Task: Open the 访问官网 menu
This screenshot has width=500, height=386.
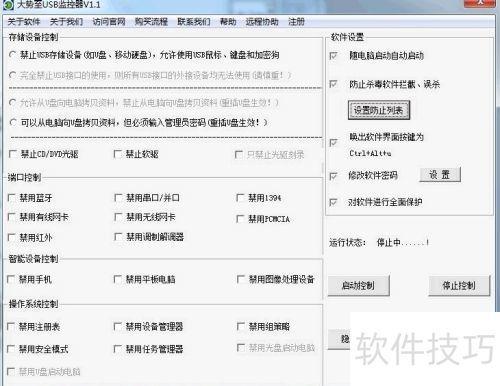Action: tap(109, 22)
